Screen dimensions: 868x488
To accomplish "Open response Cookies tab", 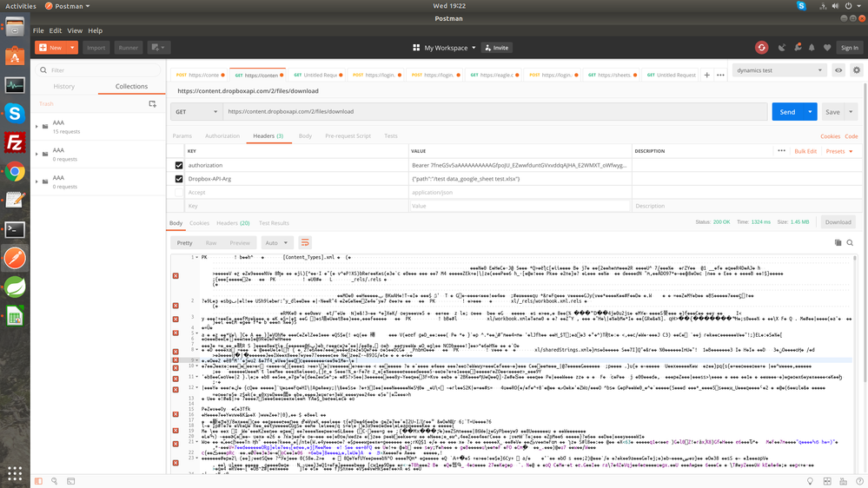I will (x=199, y=223).
